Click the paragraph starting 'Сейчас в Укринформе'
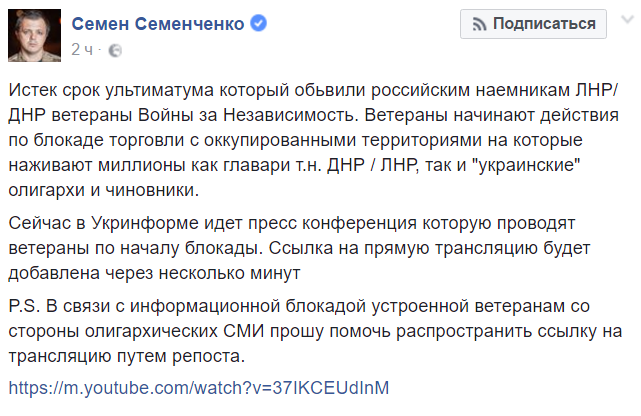641x416 pixels. click(x=300, y=248)
